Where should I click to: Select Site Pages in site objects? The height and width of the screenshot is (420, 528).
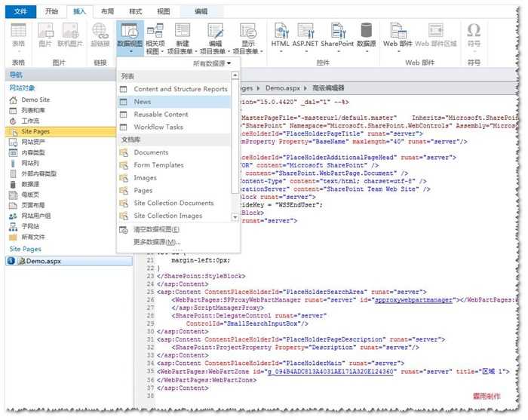point(60,131)
